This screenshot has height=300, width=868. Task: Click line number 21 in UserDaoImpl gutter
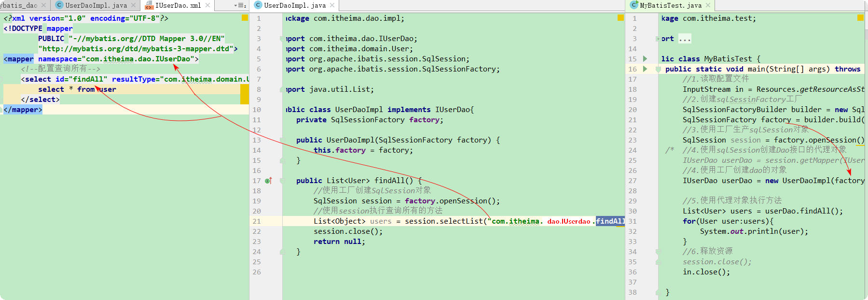tap(257, 221)
